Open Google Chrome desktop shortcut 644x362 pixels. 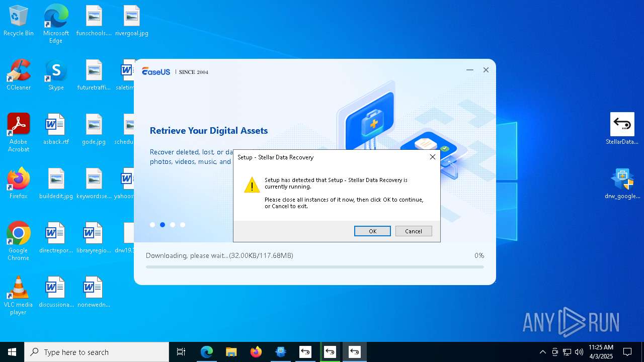(x=19, y=241)
